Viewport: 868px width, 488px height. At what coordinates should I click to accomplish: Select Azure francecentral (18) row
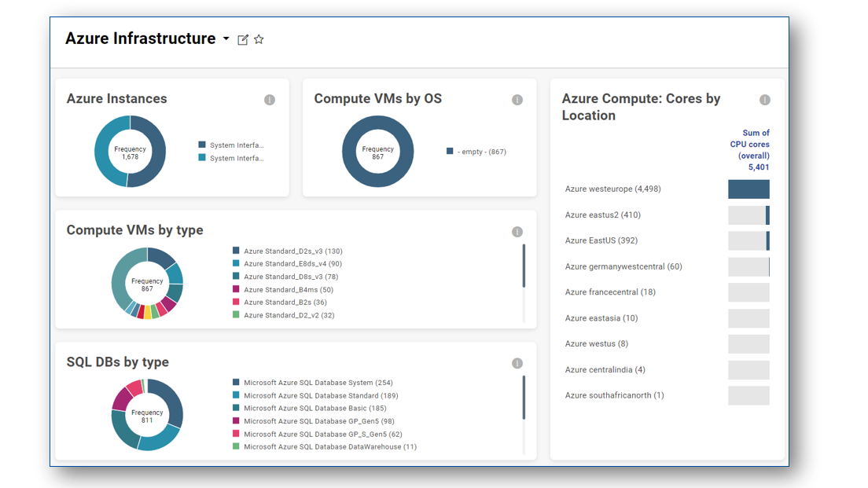tap(667, 292)
